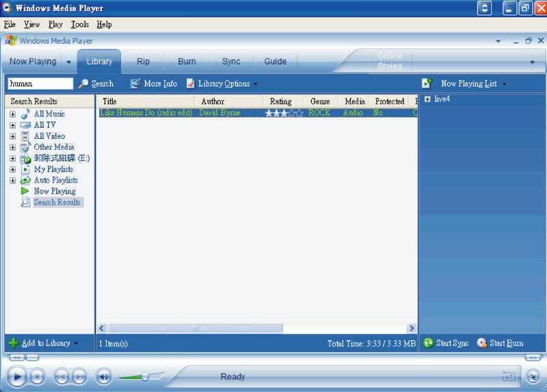547x392 pixels.
Task: Switch to the Now Playing tab
Action: [x=33, y=62]
